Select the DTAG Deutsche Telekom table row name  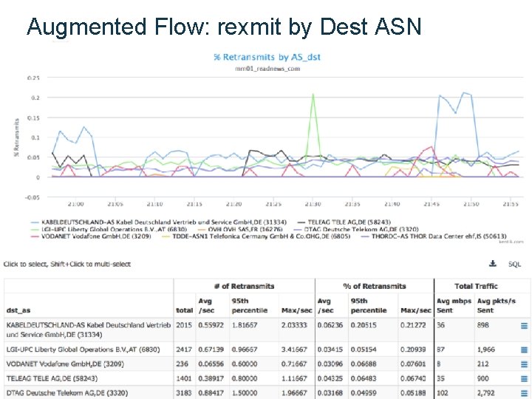pos(67,393)
